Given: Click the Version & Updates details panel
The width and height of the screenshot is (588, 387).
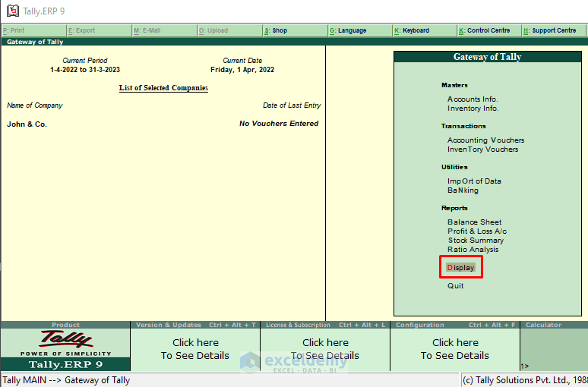Looking at the screenshot, I should point(195,349).
